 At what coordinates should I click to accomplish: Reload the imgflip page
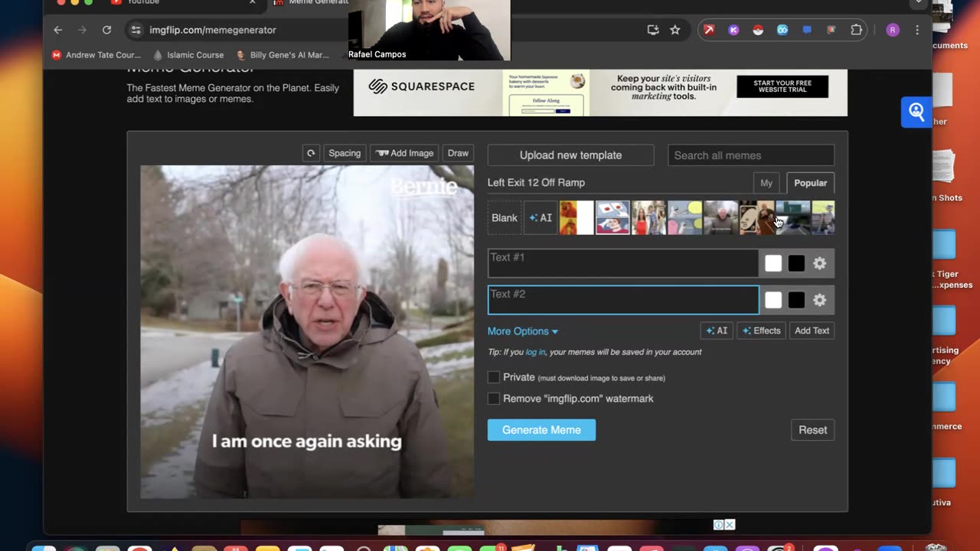click(x=106, y=30)
